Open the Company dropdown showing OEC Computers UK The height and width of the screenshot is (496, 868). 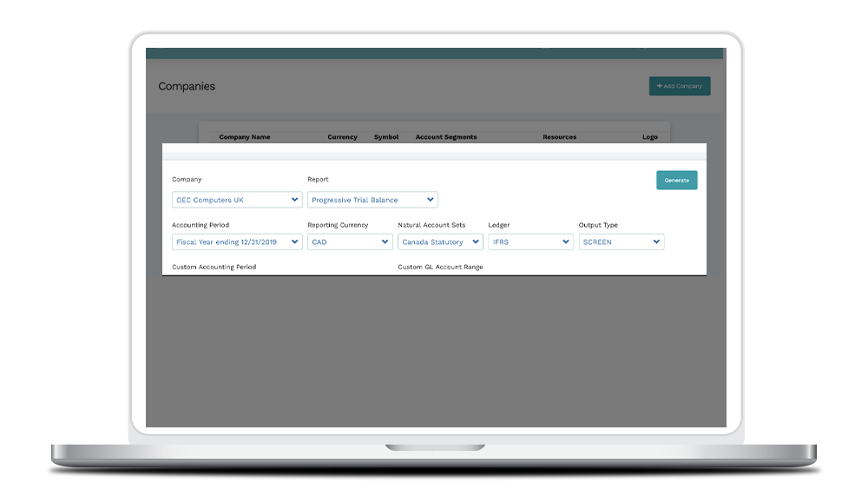237,200
